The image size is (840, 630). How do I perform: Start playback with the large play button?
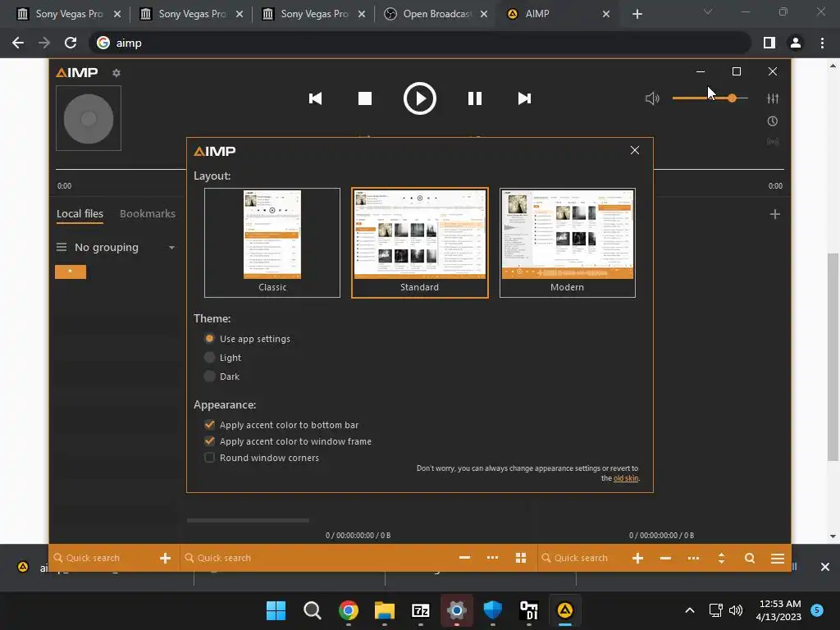[x=419, y=98]
